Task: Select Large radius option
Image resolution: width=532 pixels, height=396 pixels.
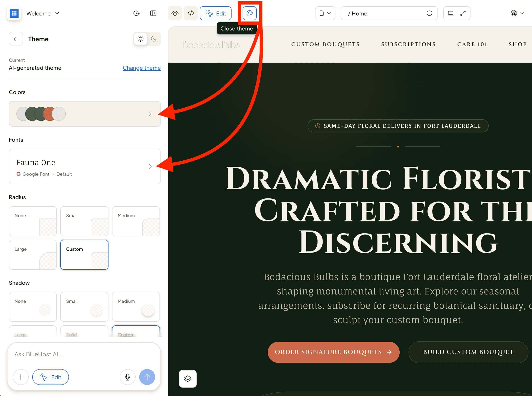Action: 33,255
